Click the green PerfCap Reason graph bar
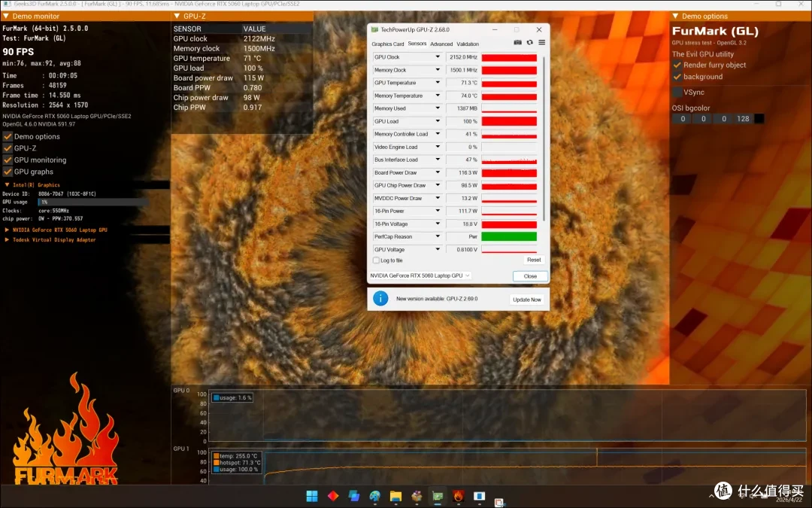 click(x=509, y=236)
